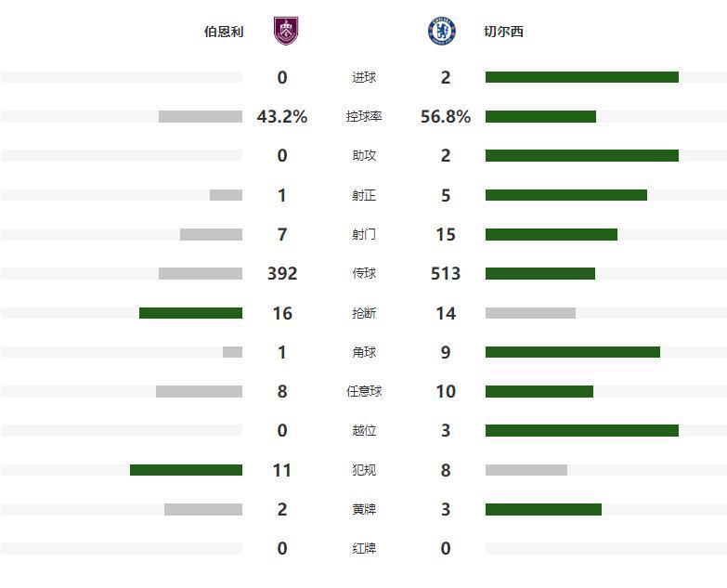The height and width of the screenshot is (588, 727).
Task: Click the 射正 stat label
Action: click(x=364, y=196)
